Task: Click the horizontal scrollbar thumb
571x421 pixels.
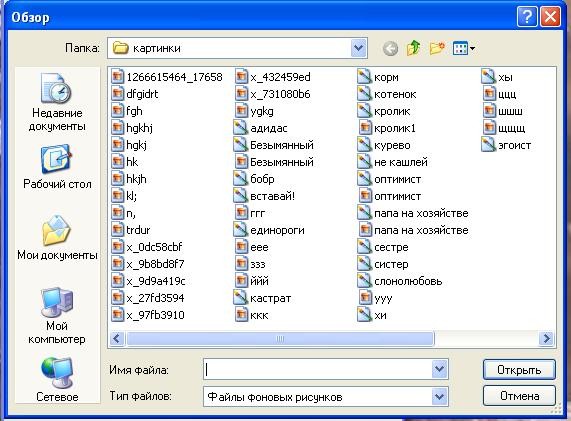Action: pyautogui.click(x=280, y=339)
